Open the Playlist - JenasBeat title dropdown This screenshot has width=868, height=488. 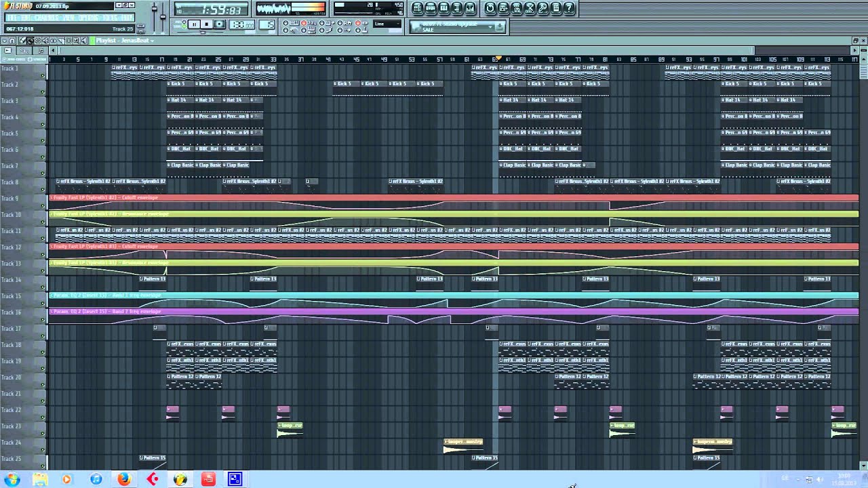(x=125, y=41)
